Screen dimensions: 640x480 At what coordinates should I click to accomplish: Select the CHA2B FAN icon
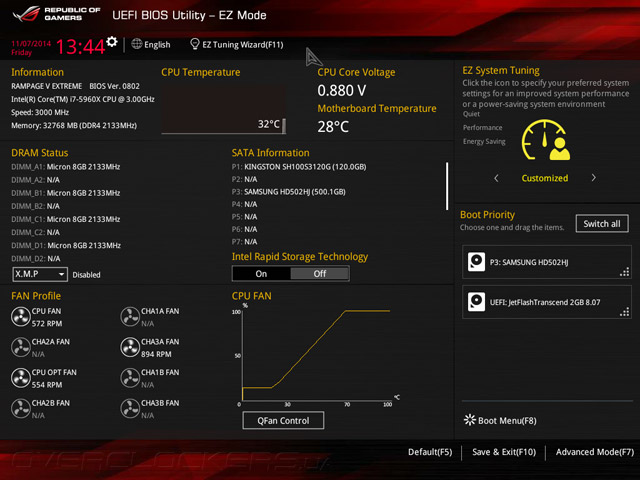[x=20, y=409]
